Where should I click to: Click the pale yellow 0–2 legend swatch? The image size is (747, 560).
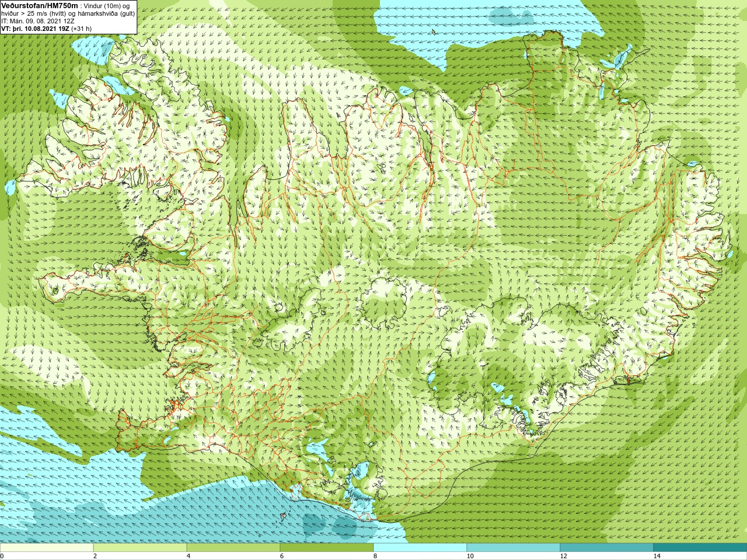pos(47,548)
